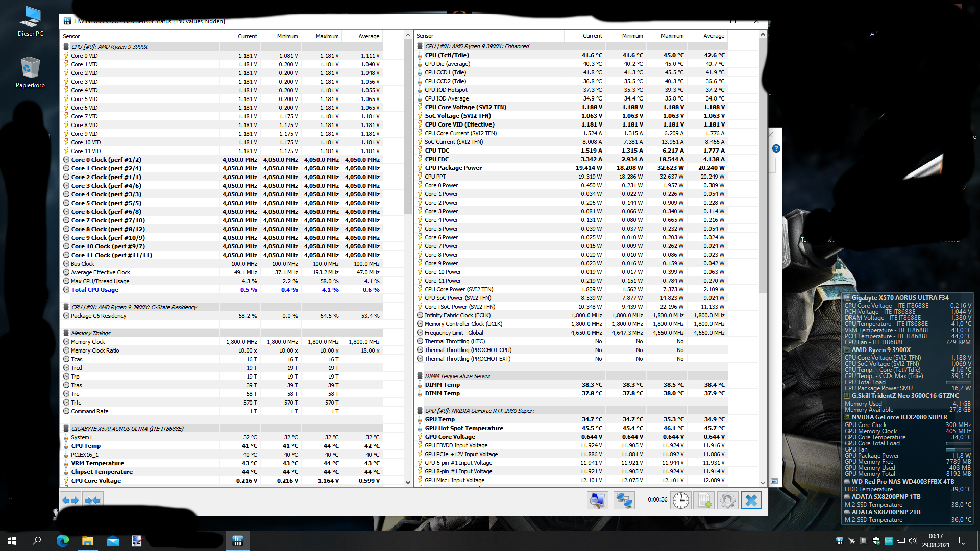
Task: Select the Total CPU Usage row
Action: [x=95, y=290]
